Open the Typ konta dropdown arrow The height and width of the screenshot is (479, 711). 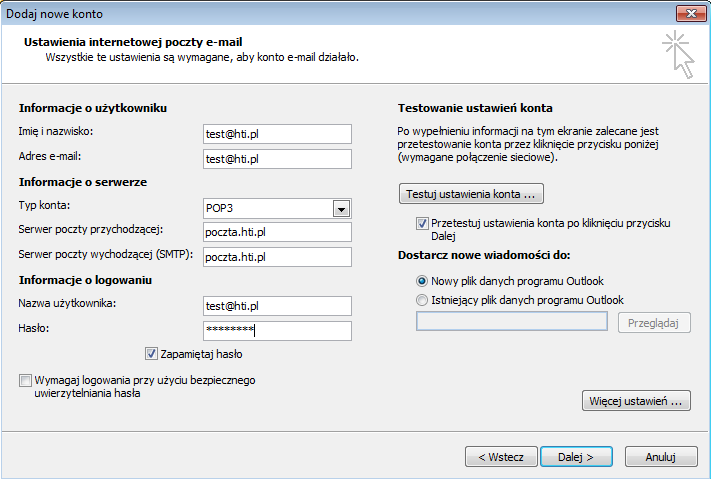pyautogui.click(x=341, y=209)
